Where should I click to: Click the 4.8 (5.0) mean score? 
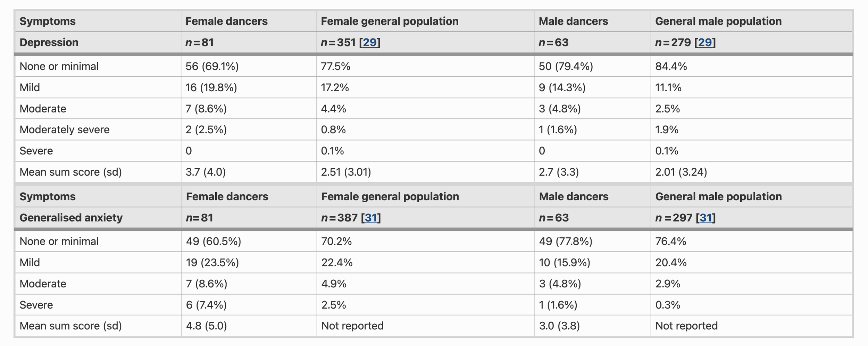[x=206, y=326]
